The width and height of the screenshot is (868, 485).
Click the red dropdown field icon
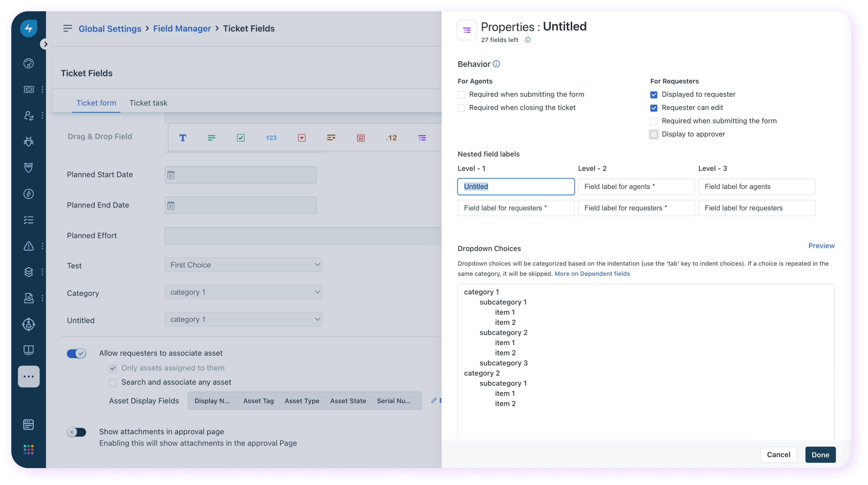tap(302, 138)
